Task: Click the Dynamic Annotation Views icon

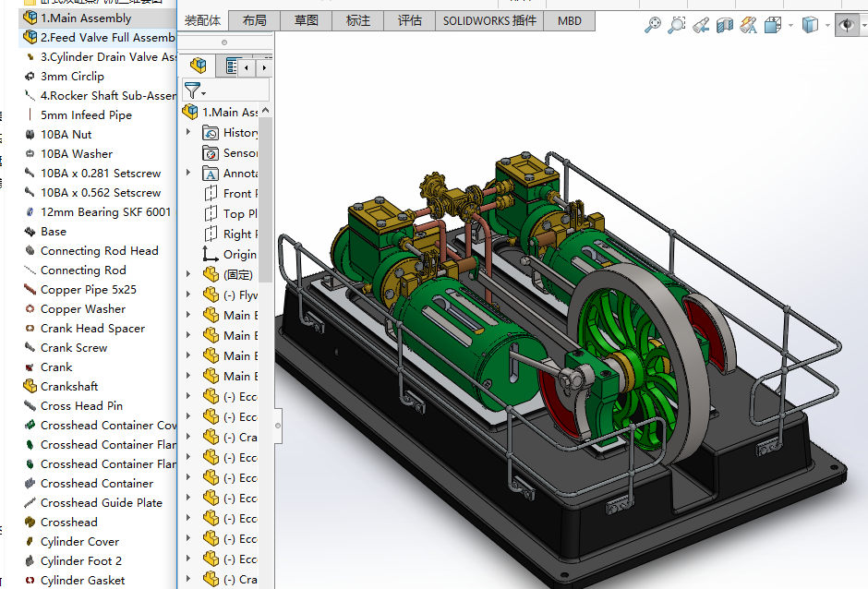Action: (748, 26)
